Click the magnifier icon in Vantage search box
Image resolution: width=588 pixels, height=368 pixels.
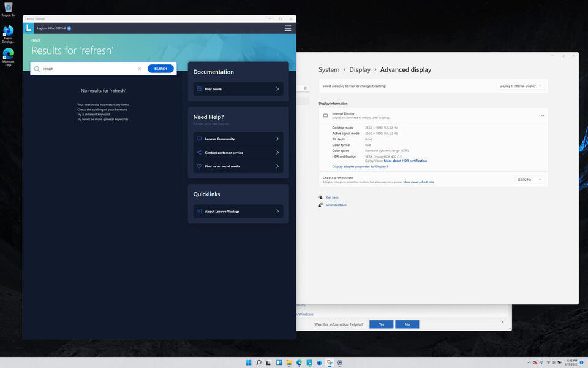tap(37, 69)
